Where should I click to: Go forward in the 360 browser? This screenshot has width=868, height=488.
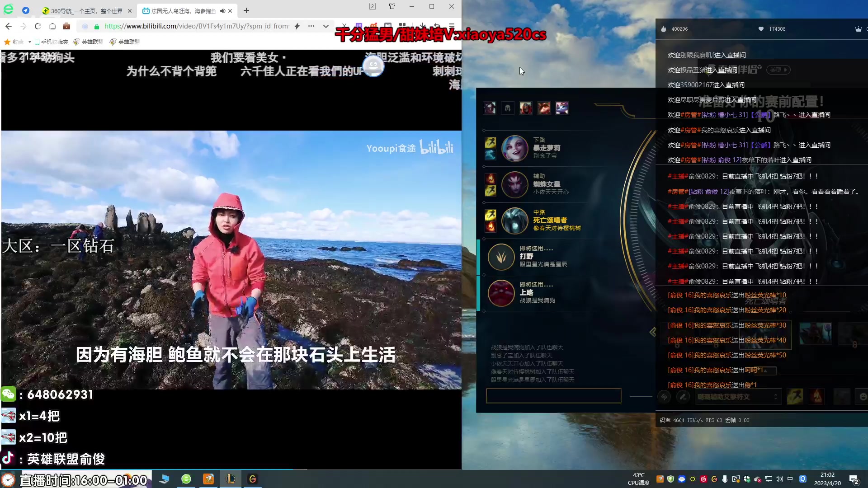[x=24, y=26]
